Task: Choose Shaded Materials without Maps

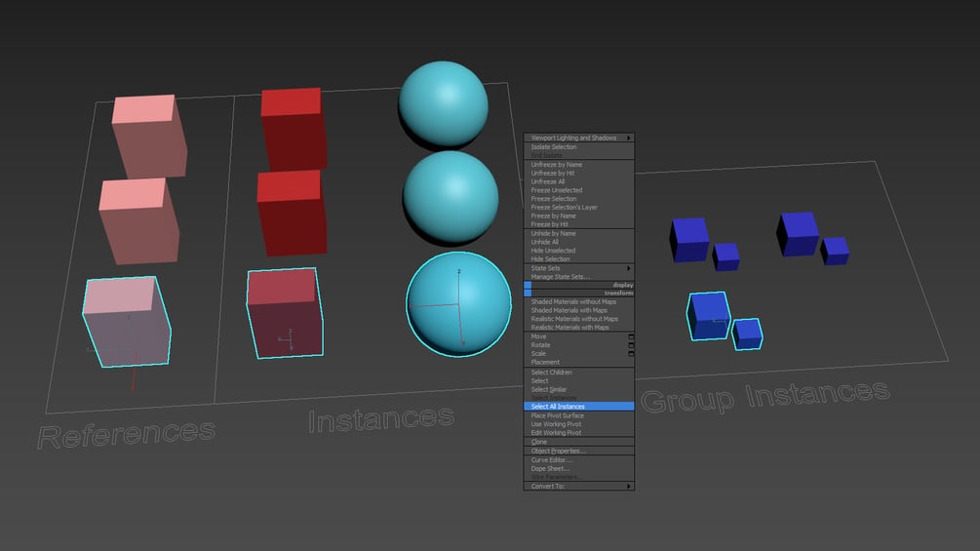Action: [573, 301]
